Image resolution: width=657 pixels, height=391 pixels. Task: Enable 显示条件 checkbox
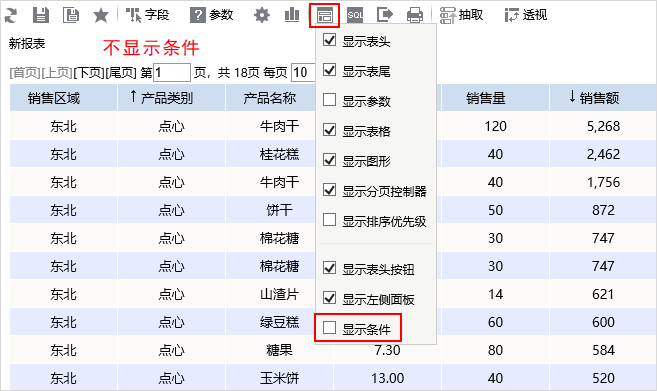(329, 328)
